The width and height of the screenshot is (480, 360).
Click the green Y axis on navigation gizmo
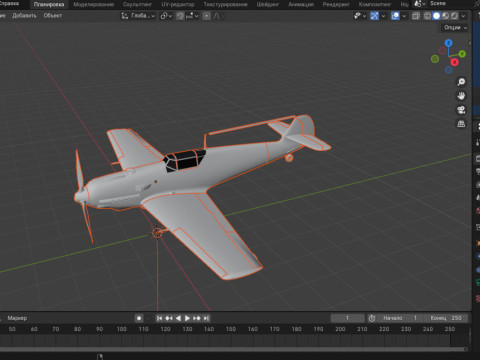tap(462, 54)
